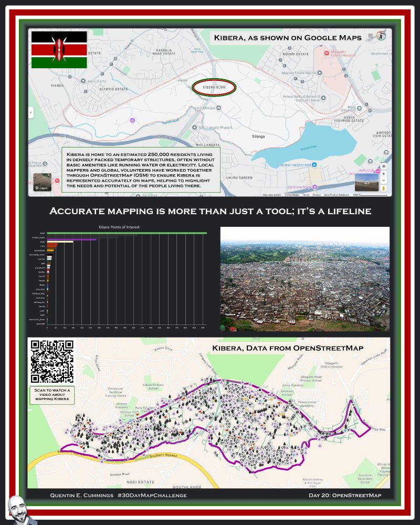Click Kibera, Data from OpenStreetMap heading
420x525 pixels.
tap(288, 348)
